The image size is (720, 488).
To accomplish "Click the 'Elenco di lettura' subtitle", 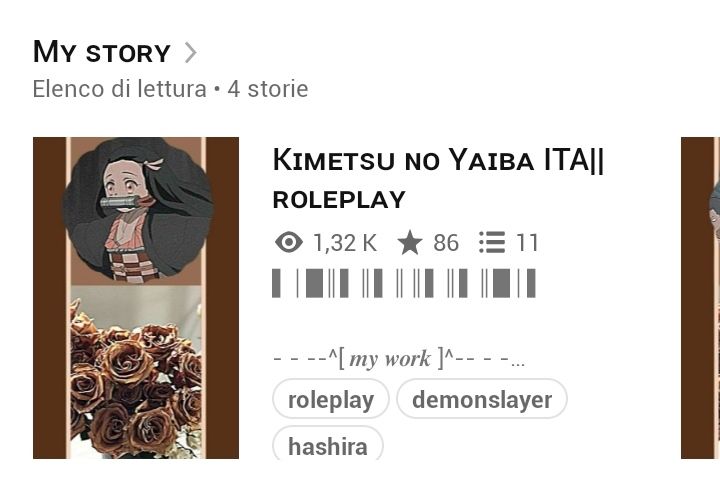I will click(x=119, y=89).
